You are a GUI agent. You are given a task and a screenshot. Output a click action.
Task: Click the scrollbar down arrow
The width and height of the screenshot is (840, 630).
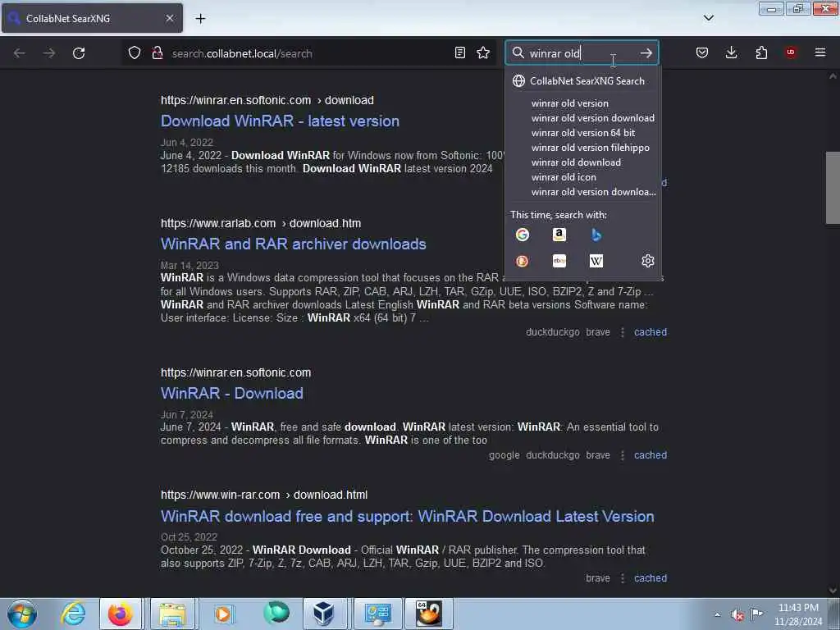[x=833, y=591]
